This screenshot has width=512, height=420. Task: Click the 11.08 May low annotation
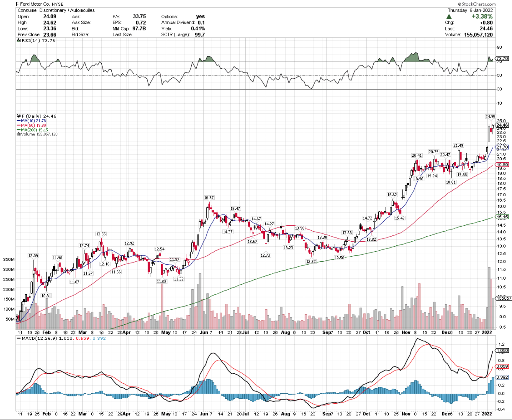point(162,282)
